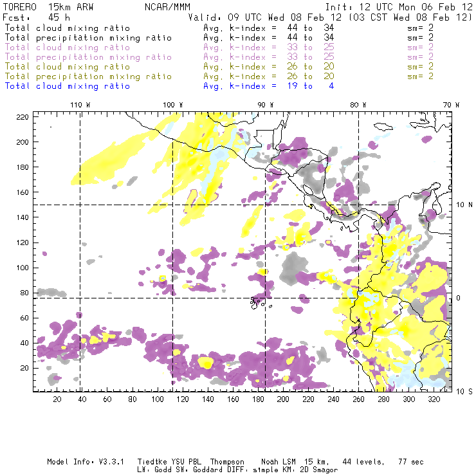476x476 pixels.
Task: Select the "Init: 12 UTC Mon 06 Feb 12" text
Action: (x=399, y=7)
